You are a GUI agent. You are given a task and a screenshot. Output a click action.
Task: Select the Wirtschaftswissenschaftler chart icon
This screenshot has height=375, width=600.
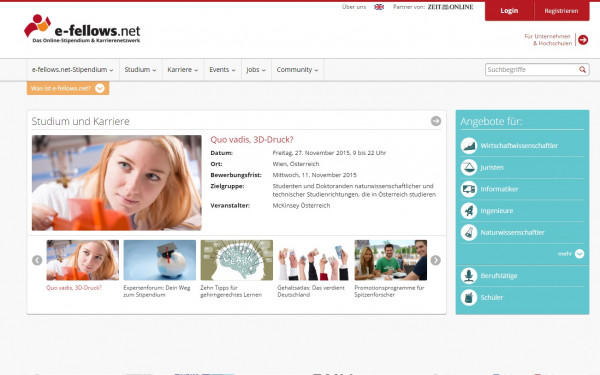point(469,146)
